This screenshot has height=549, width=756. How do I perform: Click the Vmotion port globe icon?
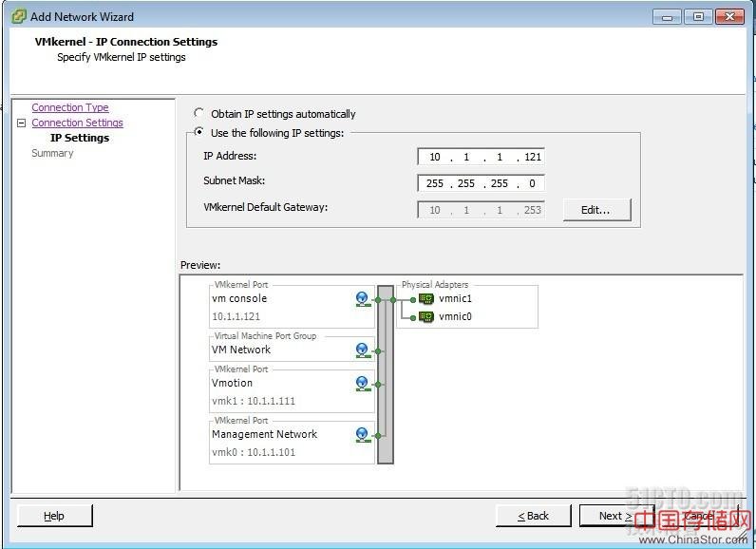(x=362, y=384)
